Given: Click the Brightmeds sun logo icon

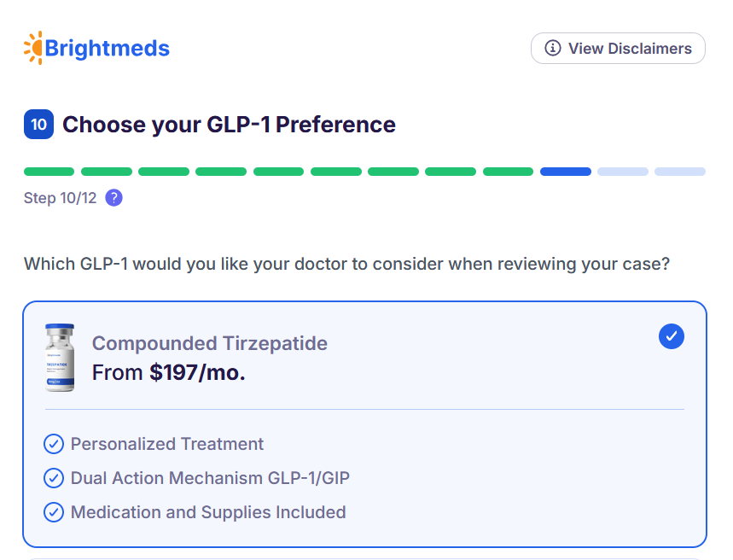Looking at the screenshot, I should click(x=33, y=48).
